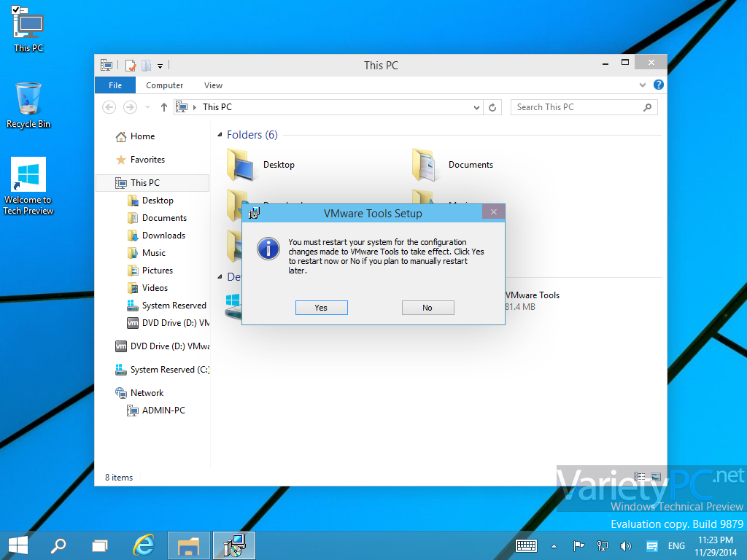Select the VMware Tools drive showing 81.4 MB
Screen dimensions: 747x560
point(533,300)
